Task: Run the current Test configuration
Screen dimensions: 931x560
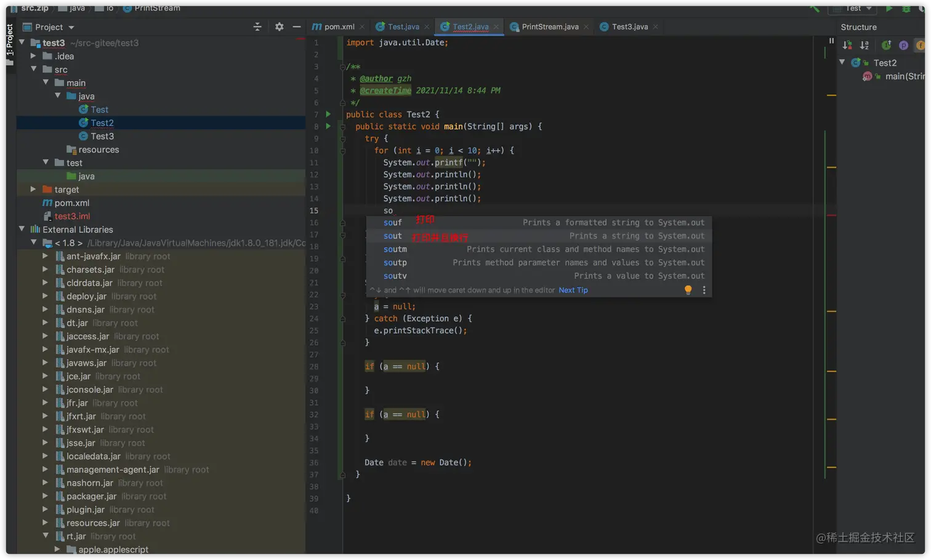Action: [x=889, y=9]
